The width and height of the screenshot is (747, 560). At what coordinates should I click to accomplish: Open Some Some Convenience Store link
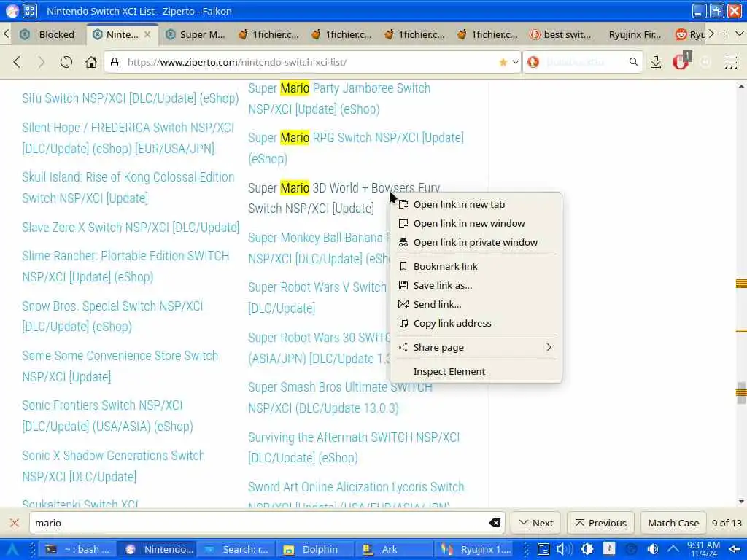120,366
